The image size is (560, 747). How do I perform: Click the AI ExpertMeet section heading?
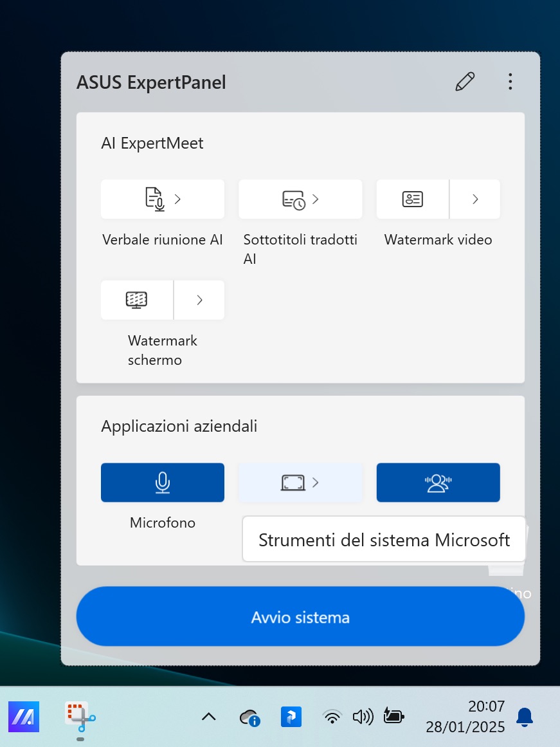point(152,143)
